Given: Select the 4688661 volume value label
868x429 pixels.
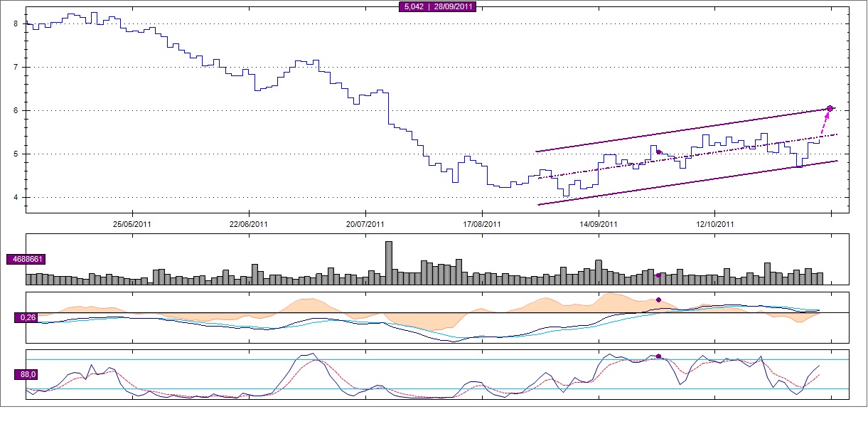Looking at the screenshot, I should click(x=24, y=260).
